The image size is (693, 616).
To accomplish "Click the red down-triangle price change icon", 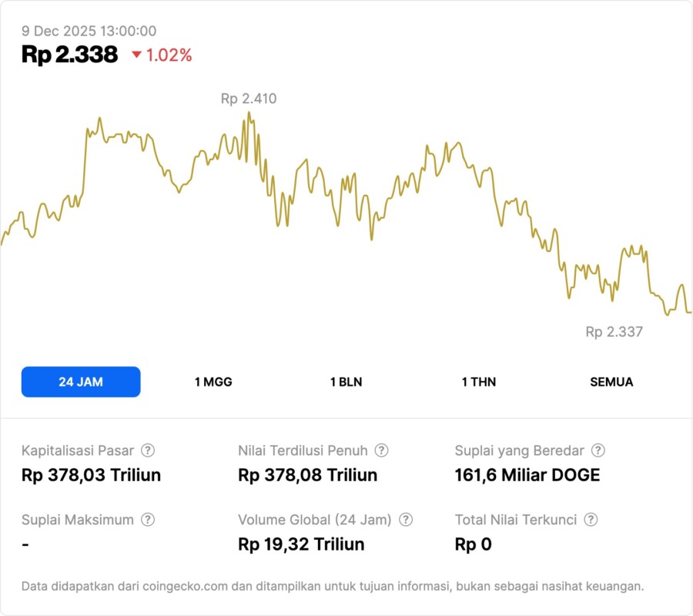I will (x=136, y=55).
